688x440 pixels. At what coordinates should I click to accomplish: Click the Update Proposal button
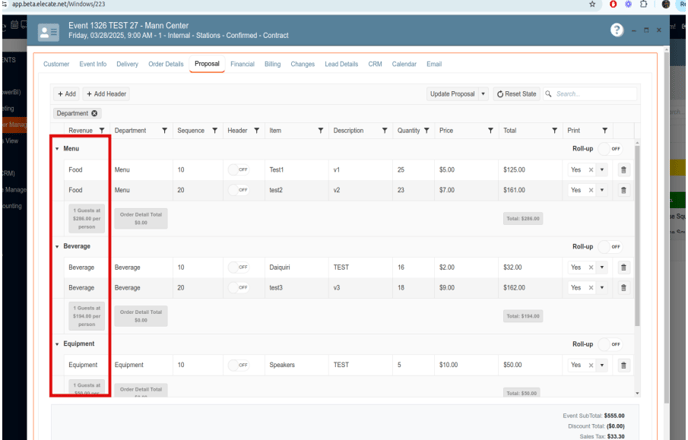[452, 94]
